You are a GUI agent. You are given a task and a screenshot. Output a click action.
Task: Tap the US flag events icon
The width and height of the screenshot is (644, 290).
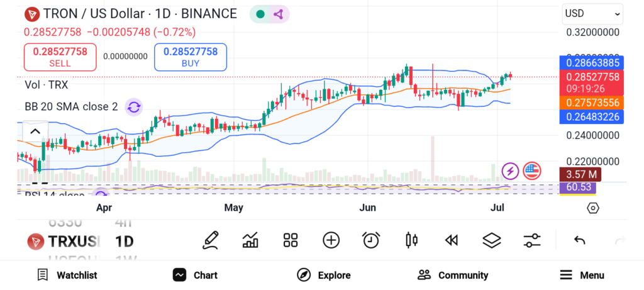(532, 171)
